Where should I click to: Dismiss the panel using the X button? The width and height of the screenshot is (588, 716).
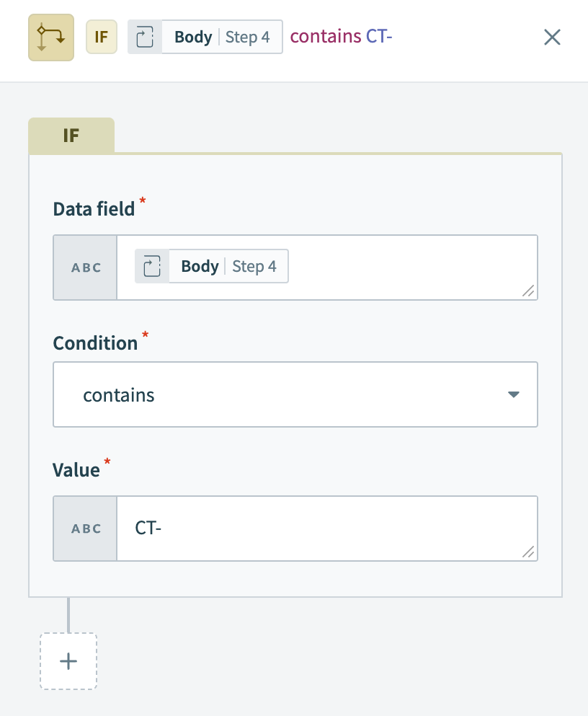552,37
